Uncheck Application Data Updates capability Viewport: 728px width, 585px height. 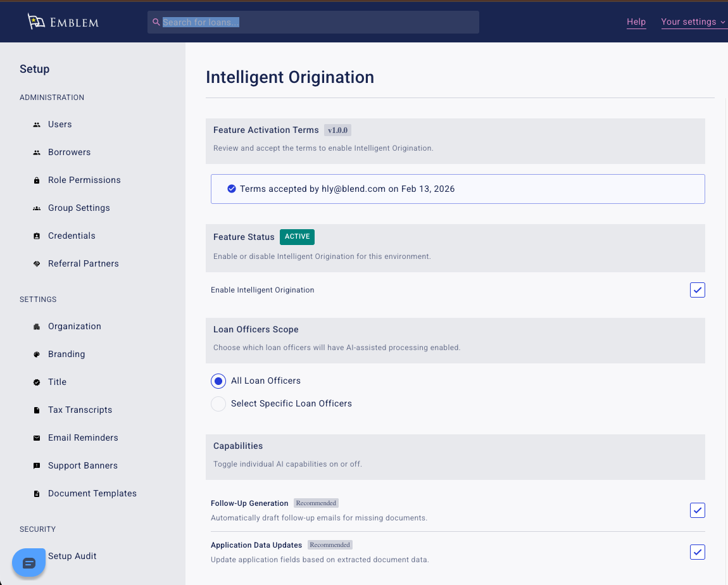coord(697,552)
